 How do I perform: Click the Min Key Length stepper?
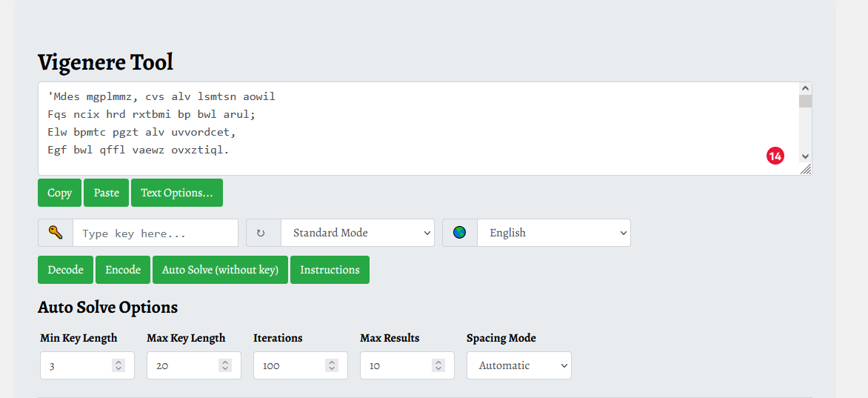click(118, 365)
